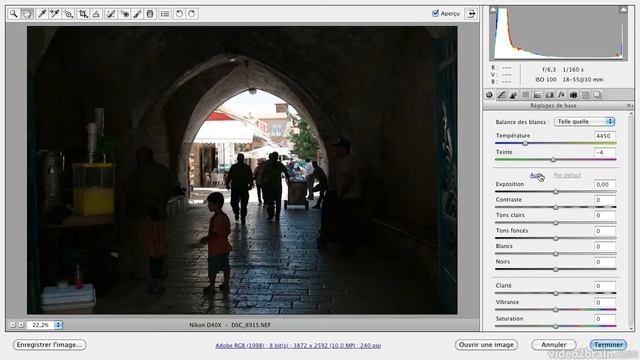
Task: Click Ouvrir une image button
Action: pyautogui.click(x=486, y=345)
